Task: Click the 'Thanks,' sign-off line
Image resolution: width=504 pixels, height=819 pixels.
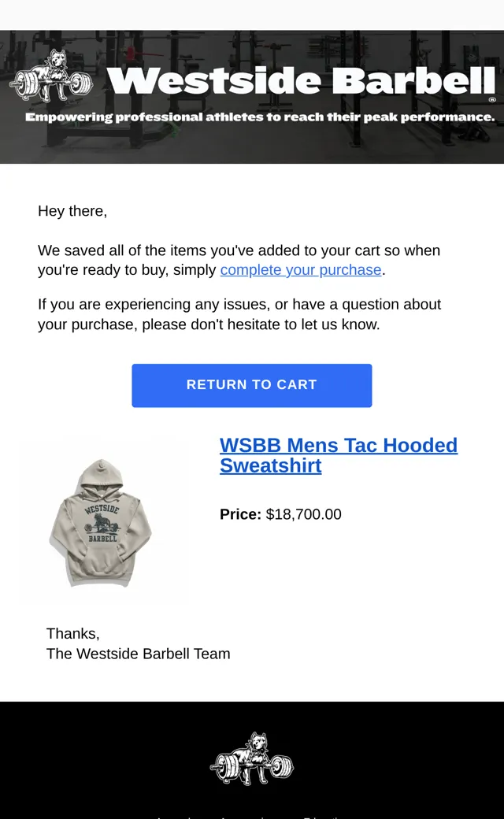Action: [x=72, y=634]
